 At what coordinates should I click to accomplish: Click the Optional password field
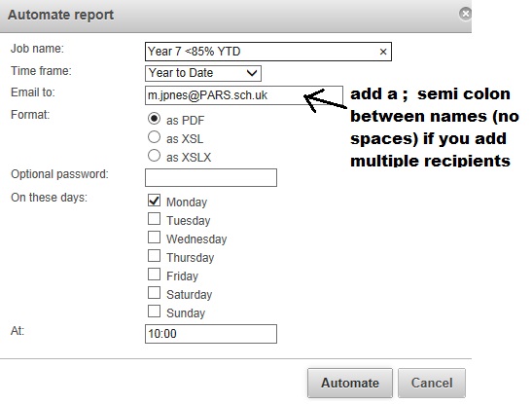point(211,177)
